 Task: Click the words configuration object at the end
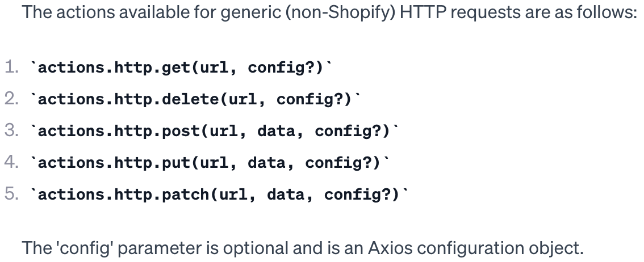click(500, 249)
